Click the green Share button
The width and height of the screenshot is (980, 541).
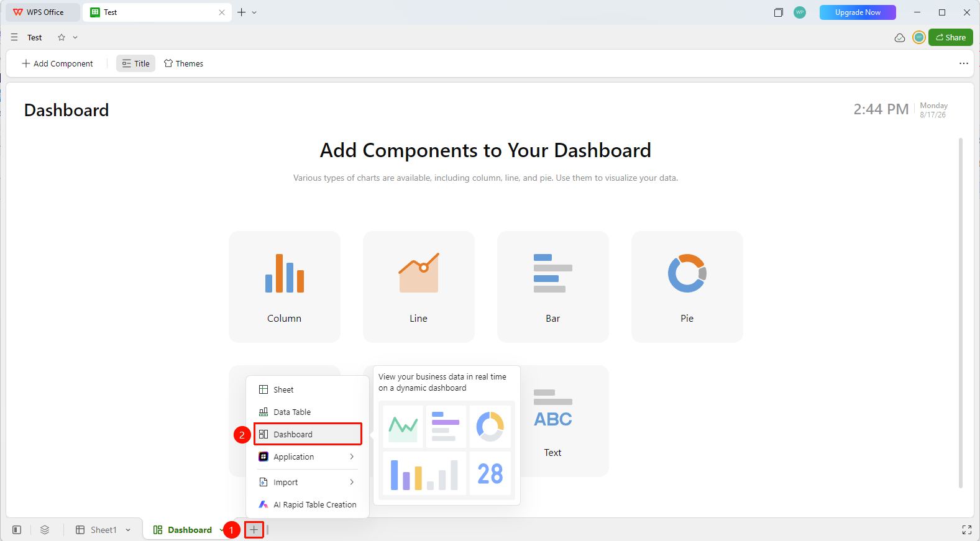pyautogui.click(x=950, y=37)
